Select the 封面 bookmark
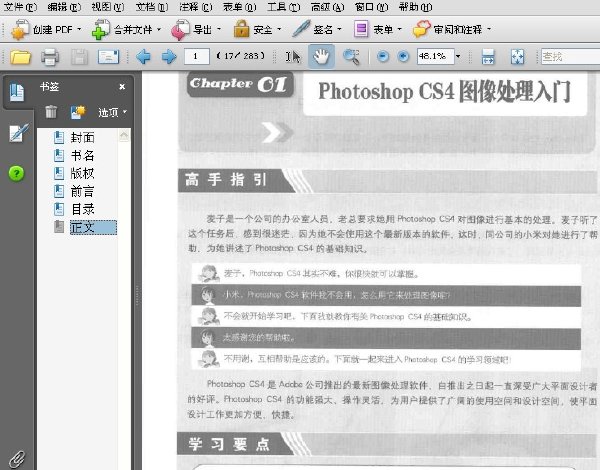 click(83, 137)
